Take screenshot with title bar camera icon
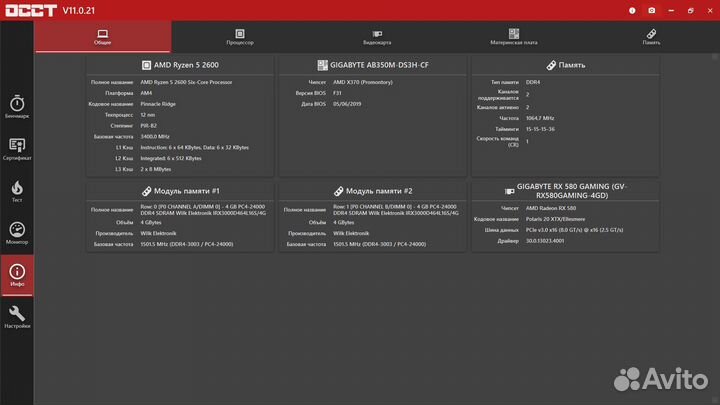Image resolution: width=720 pixels, height=405 pixels. [x=652, y=10]
